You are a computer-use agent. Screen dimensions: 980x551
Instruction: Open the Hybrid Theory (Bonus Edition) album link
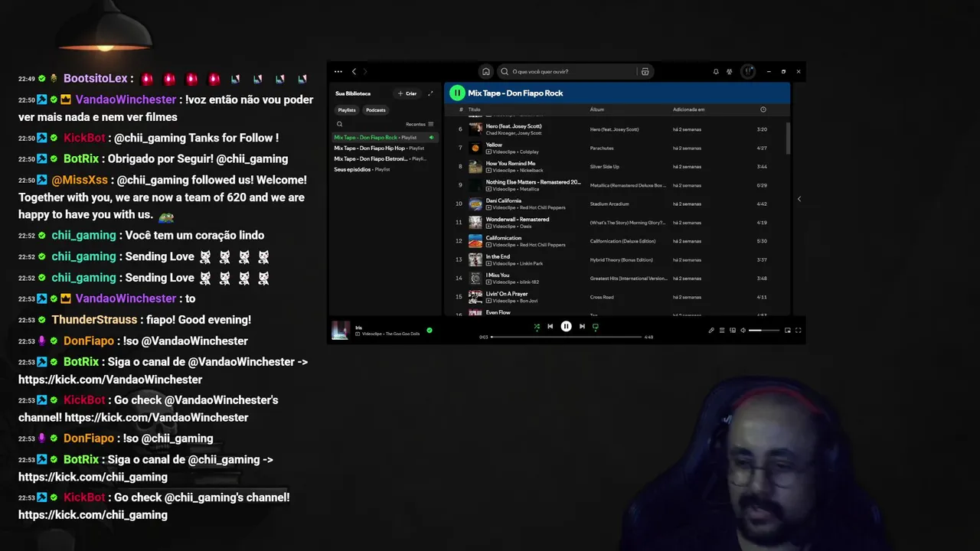pos(622,260)
